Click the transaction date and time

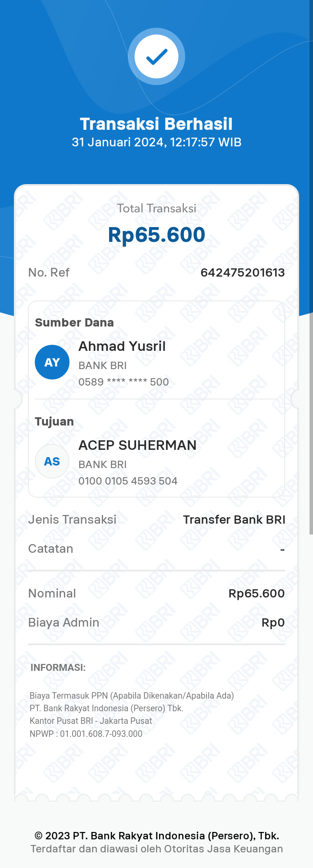tap(156, 142)
